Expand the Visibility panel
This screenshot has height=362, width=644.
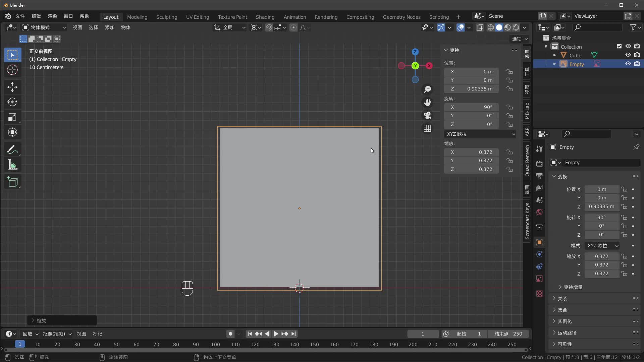[x=565, y=344]
